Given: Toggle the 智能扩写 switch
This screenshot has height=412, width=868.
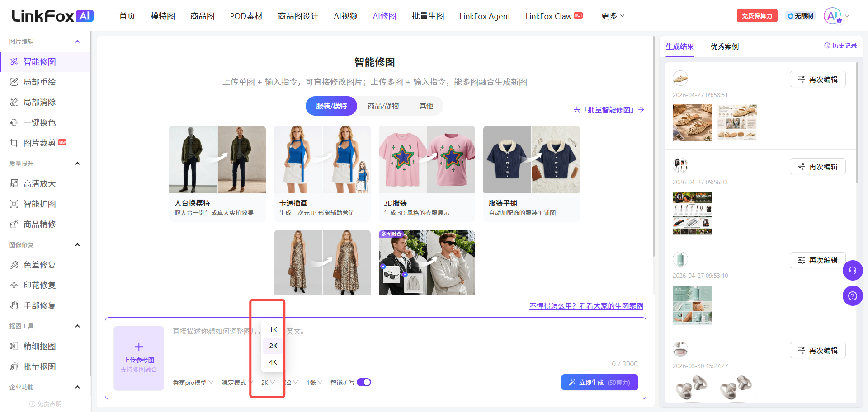Looking at the screenshot, I should point(364,382).
